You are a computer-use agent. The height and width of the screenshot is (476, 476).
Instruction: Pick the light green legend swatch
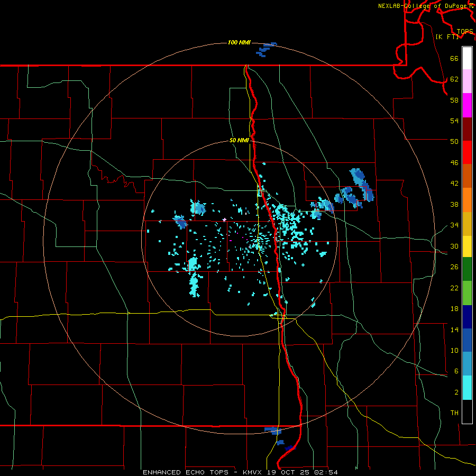pyautogui.click(x=467, y=293)
